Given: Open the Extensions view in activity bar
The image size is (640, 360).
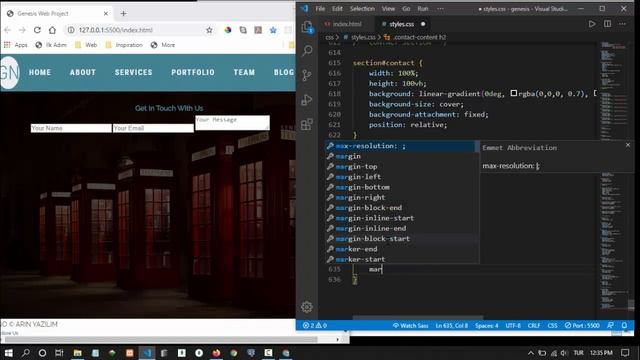Looking at the screenshot, I should click(x=307, y=124).
